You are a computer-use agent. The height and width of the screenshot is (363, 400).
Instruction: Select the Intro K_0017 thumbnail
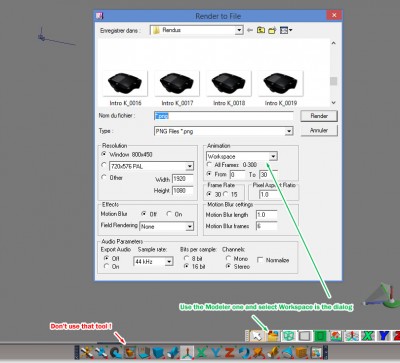(177, 88)
